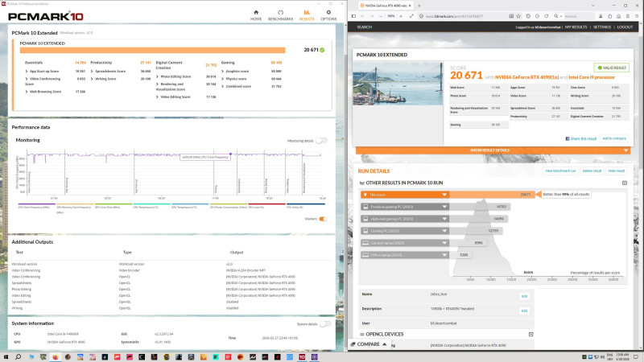Screen dimensions: 644x362
Task: Open the Home section in PCMark 10
Action: 256,15
